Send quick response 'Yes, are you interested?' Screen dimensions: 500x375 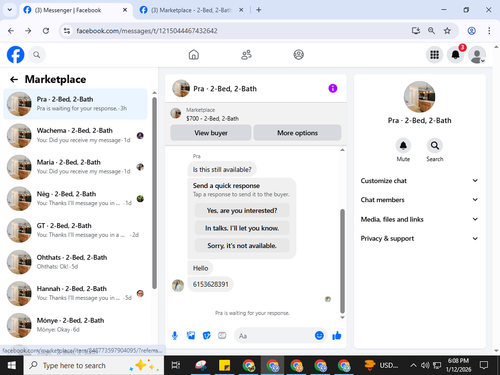(x=242, y=210)
